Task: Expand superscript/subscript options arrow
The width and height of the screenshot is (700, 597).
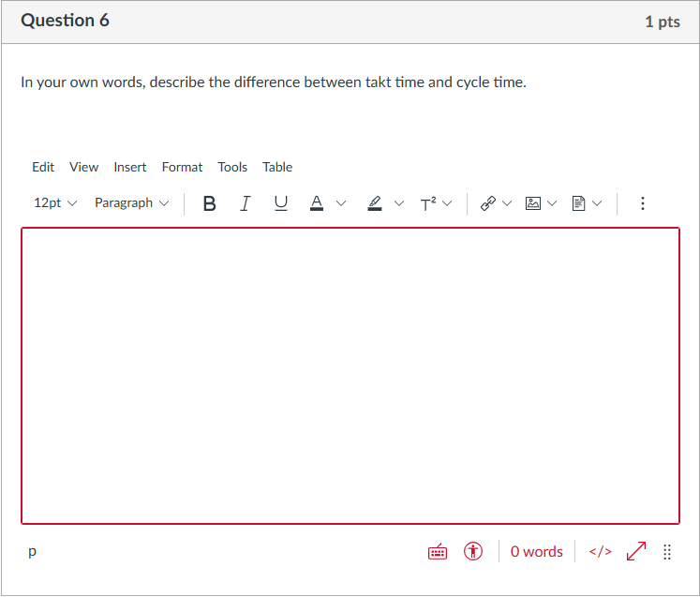Action: point(447,203)
